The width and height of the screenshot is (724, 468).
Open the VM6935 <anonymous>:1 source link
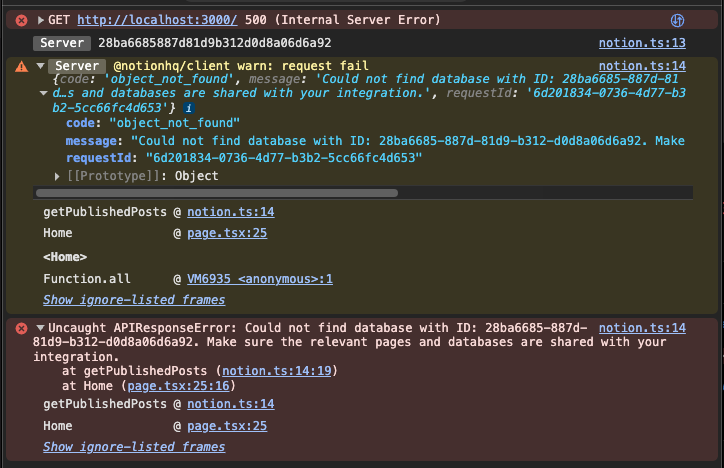[259, 279]
